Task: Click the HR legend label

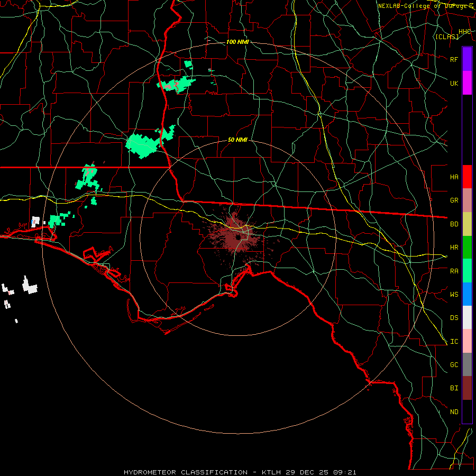Action: tap(454, 248)
